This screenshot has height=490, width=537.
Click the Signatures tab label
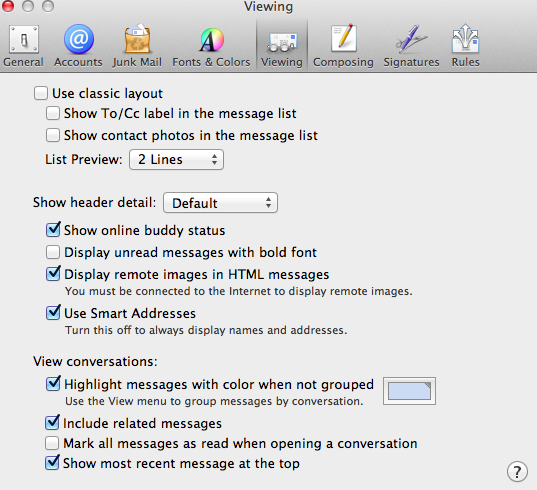(411, 62)
